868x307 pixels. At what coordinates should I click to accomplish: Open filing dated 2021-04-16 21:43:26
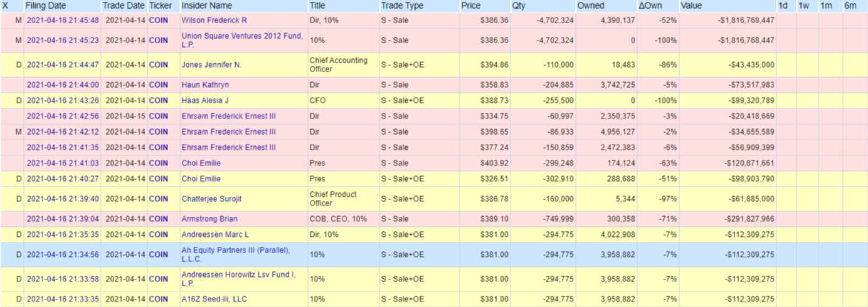(63, 100)
